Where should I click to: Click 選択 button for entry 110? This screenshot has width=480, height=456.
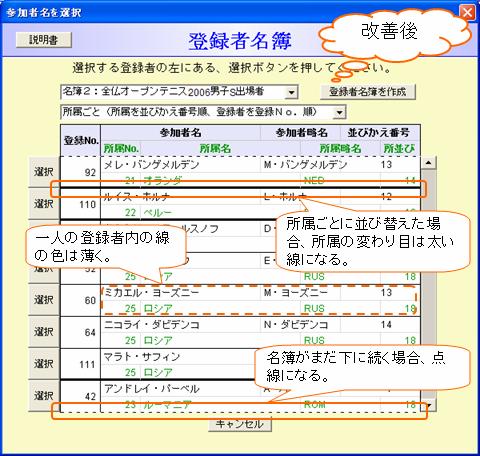coord(44,204)
